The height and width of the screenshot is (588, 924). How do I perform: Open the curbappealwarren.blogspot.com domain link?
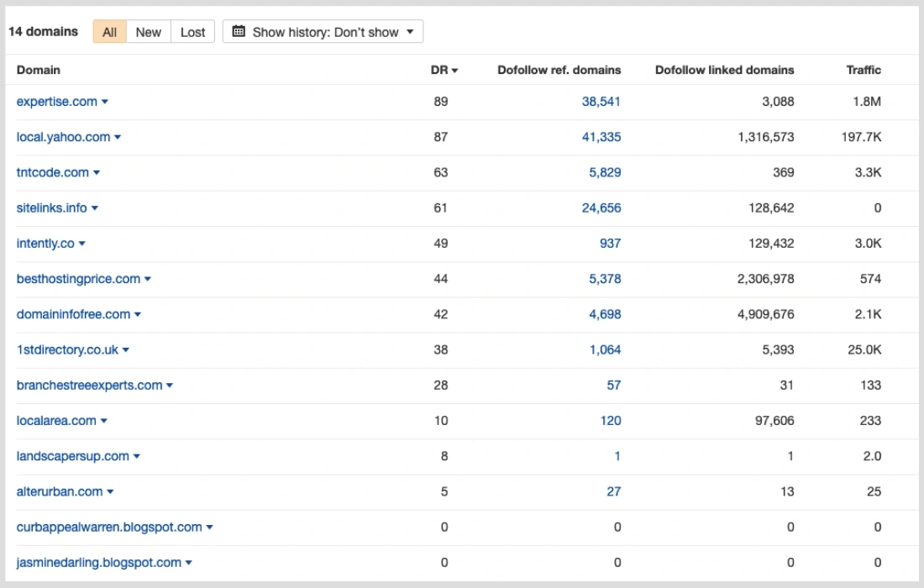[109, 527]
